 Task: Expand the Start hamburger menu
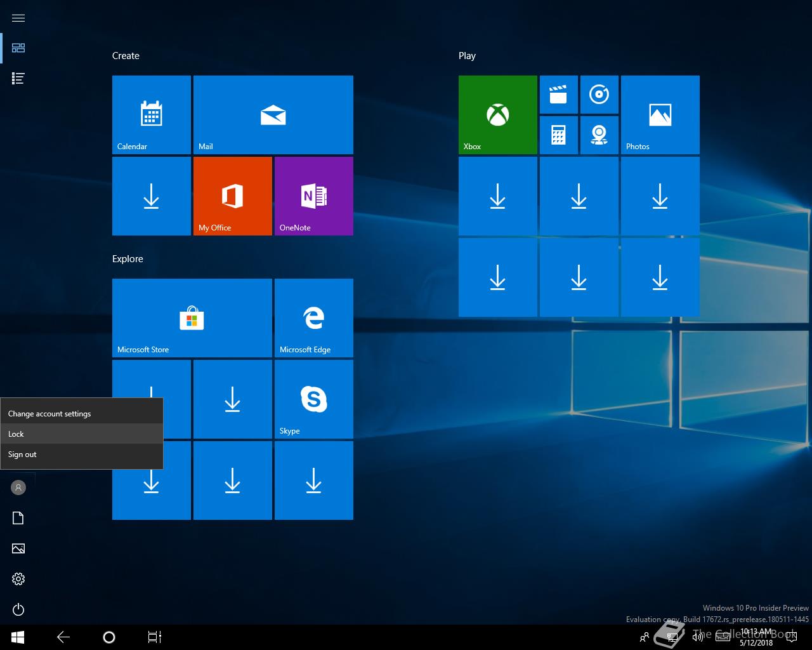coord(18,18)
